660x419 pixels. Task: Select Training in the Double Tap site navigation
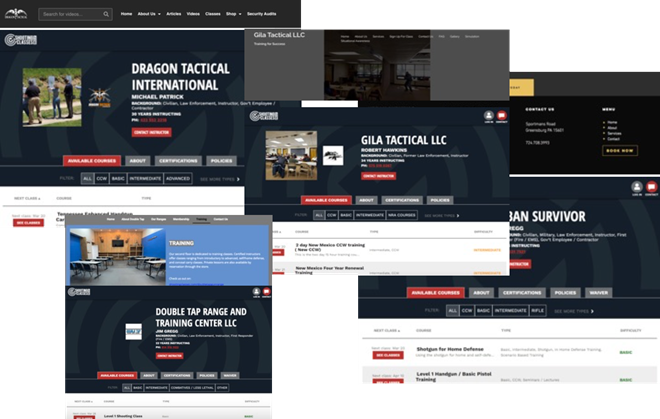pos(201,219)
